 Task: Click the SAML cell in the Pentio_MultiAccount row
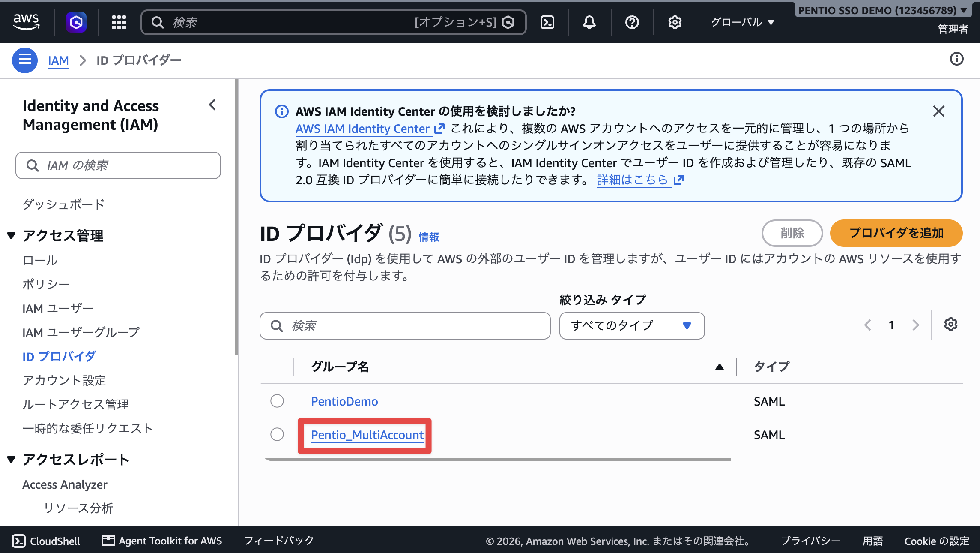(x=769, y=435)
